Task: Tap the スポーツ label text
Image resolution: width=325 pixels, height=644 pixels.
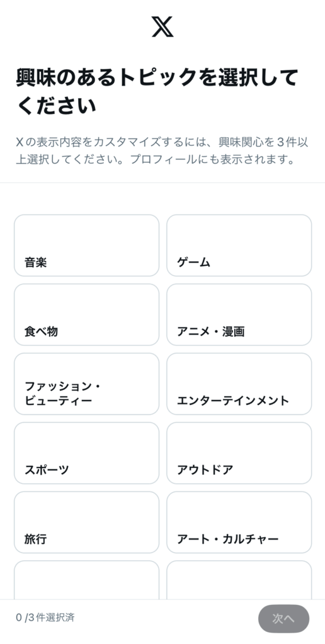Action: pyautogui.click(x=47, y=470)
